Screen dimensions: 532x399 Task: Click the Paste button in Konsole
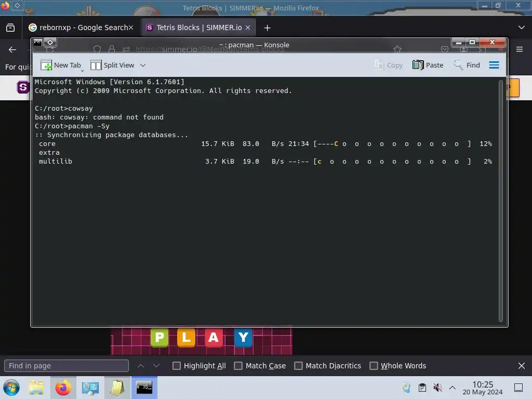(428, 65)
